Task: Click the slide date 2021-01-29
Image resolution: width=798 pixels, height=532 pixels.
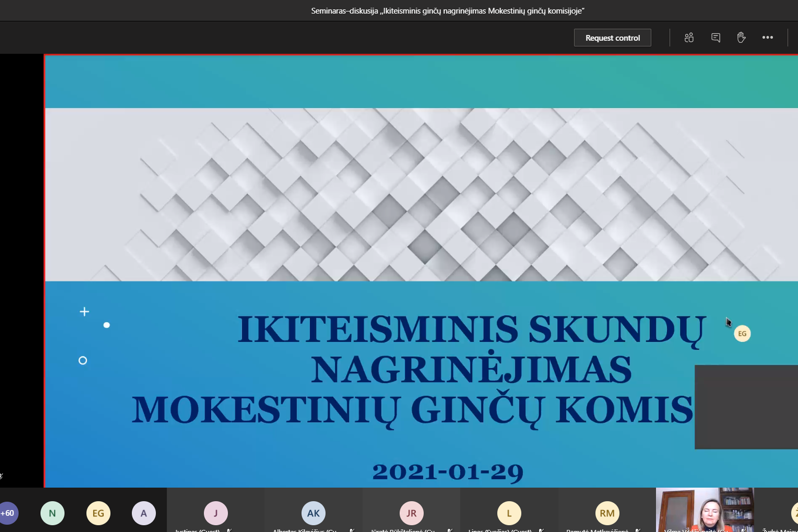Action: coord(448,472)
